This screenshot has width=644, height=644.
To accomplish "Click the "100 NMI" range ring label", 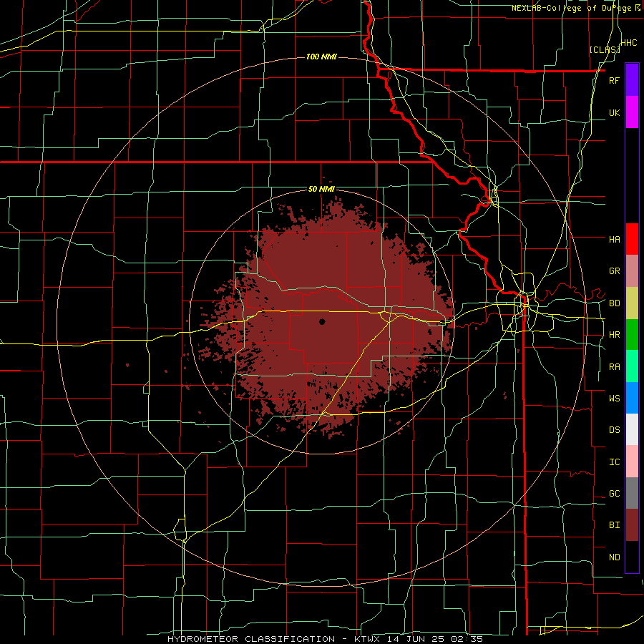I will [x=321, y=57].
